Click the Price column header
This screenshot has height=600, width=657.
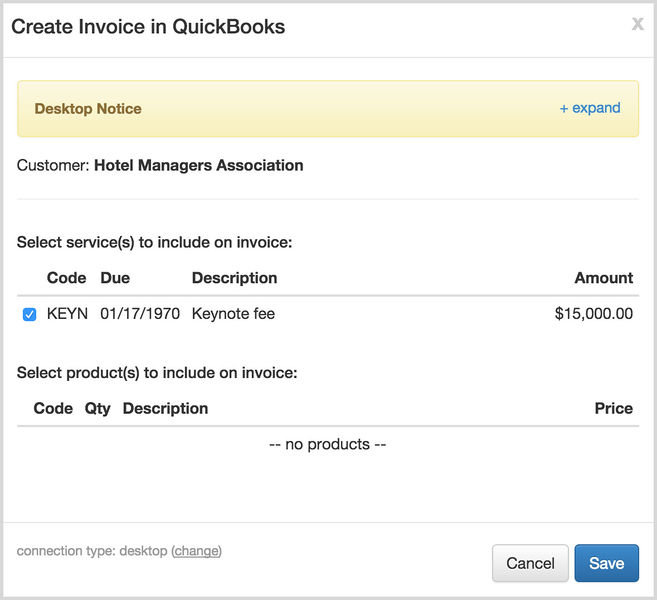point(613,408)
